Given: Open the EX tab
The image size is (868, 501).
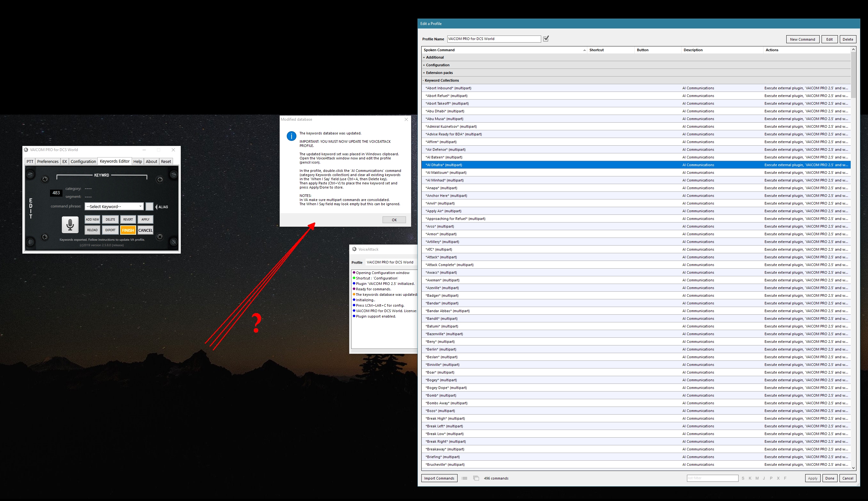Looking at the screenshot, I should click(x=64, y=161).
